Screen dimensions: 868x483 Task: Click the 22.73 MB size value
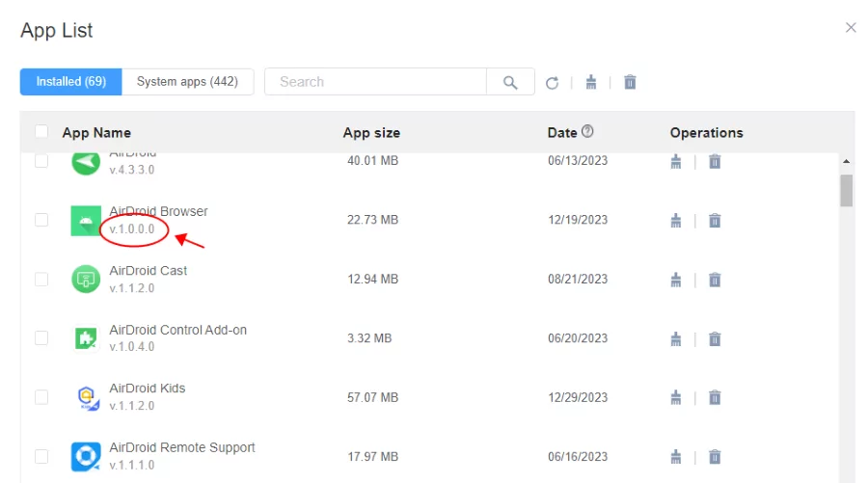(372, 220)
